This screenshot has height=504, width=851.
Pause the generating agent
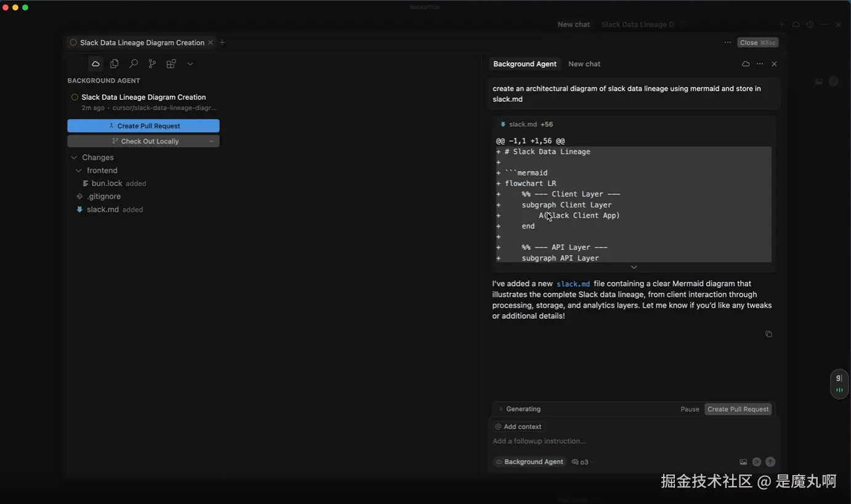(x=690, y=409)
